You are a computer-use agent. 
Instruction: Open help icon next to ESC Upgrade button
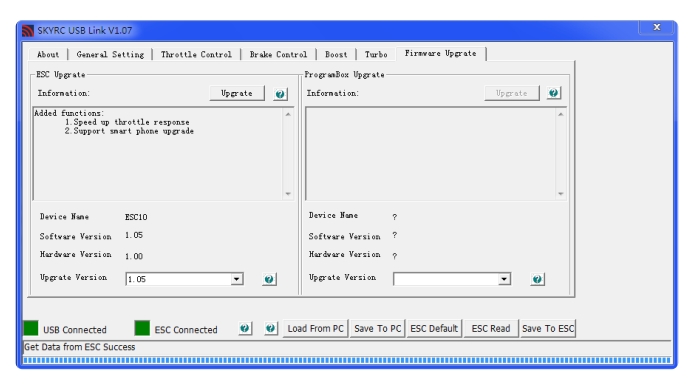(x=280, y=94)
